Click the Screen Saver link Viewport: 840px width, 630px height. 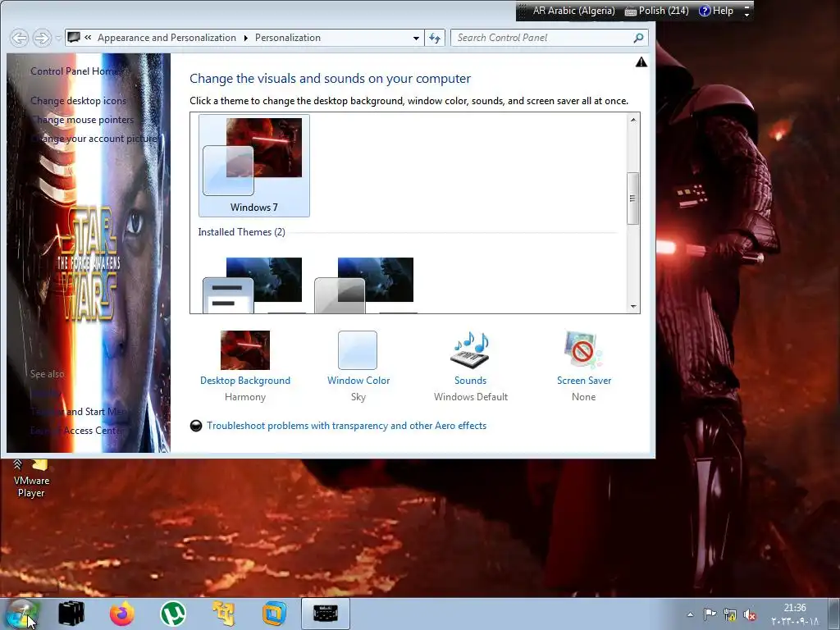coord(584,381)
